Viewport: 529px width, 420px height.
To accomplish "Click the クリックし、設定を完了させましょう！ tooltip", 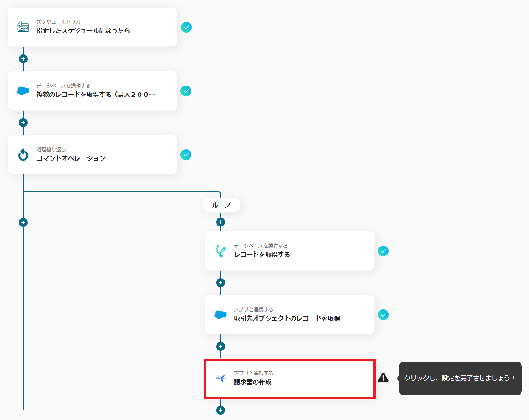I will point(460,378).
